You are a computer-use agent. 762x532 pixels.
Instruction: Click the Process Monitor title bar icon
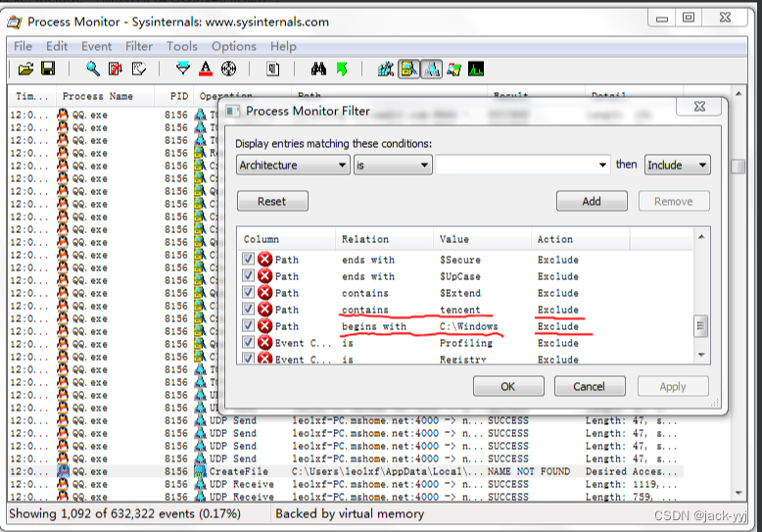(15, 22)
